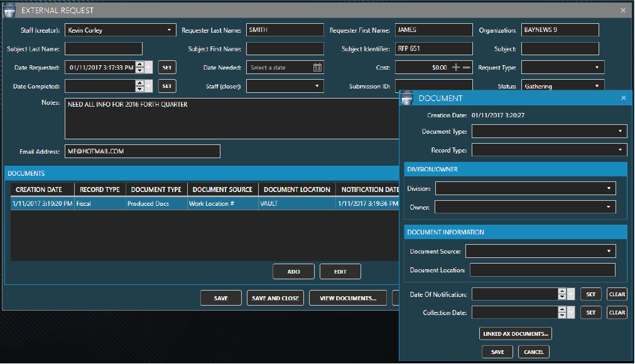The height and width of the screenshot is (364, 635).
Task: Click SET for Date Of Notification
Action: [591, 294]
